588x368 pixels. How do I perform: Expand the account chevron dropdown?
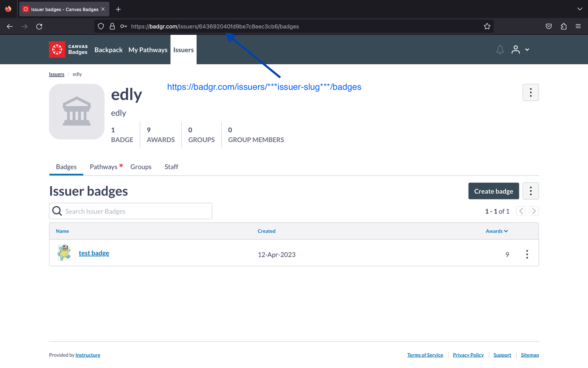pos(527,49)
